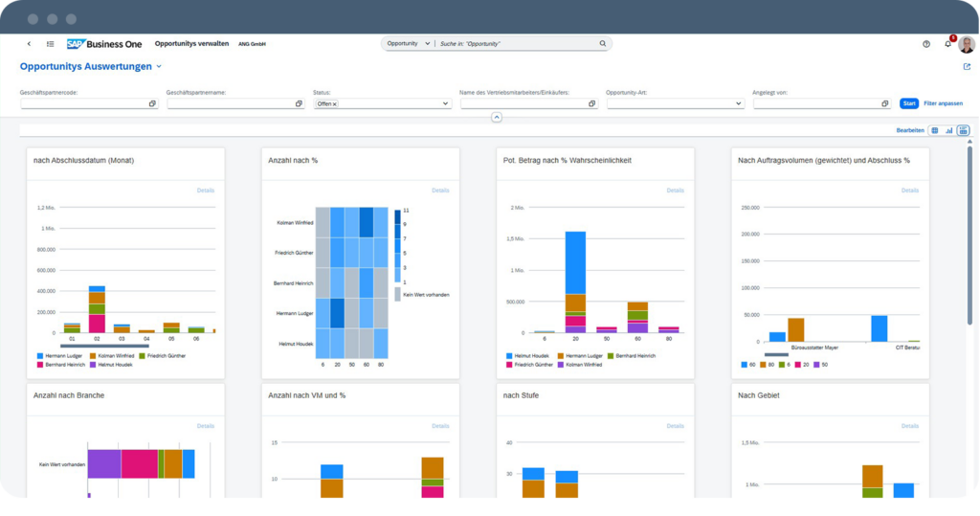Switch to chart view
The image size is (980, 516).
click(948, 131)
